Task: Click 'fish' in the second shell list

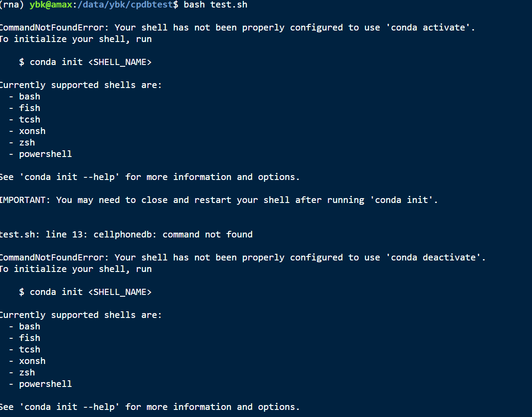Action: click(30, 338)
